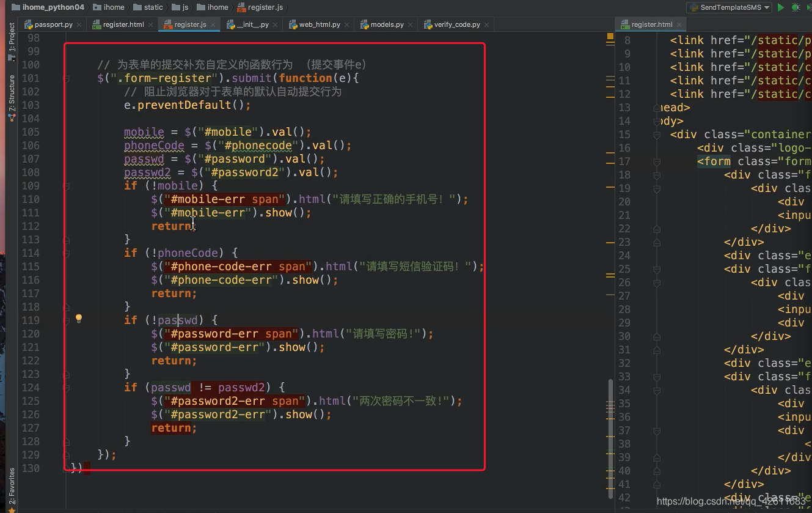Collapse the form tag fold at line 17 in right pane
812x513 pixels.
coord(657,161)
